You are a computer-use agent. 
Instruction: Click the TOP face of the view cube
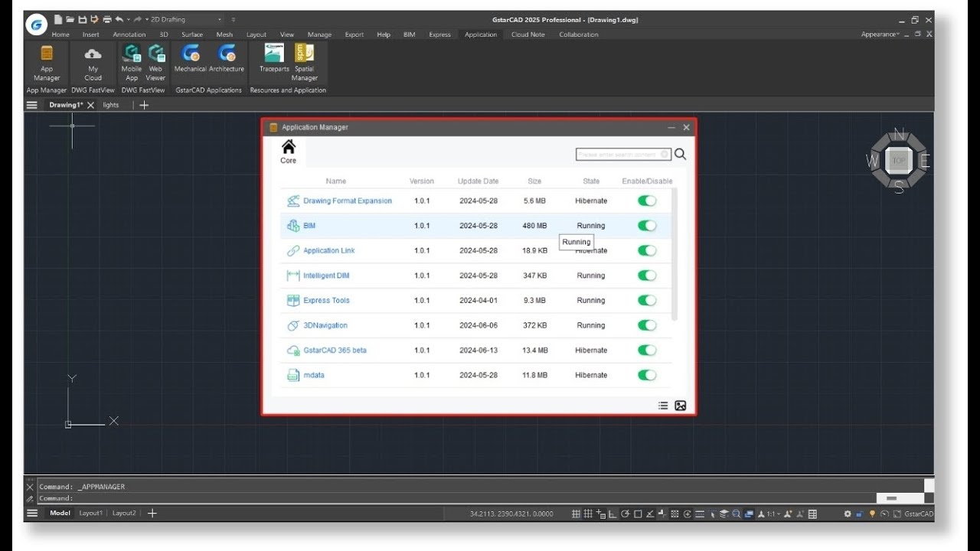click(899, 161)
